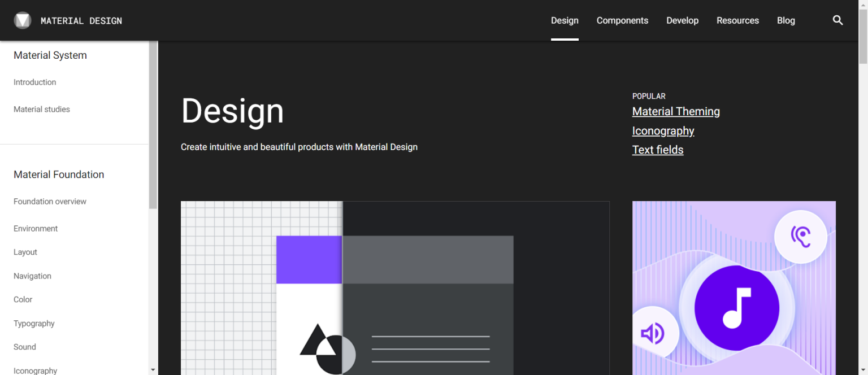
Task: Go to Introduction in the sidebar
Action: tap(34, 82)
